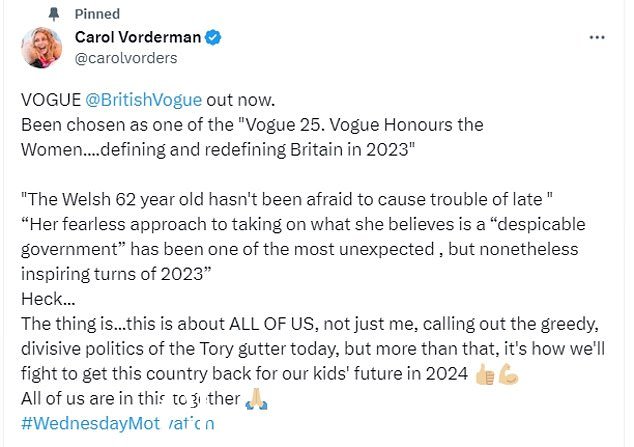The image size is (634, 447).
Task: Click the Pinned label text
Action: coord(97,14)
